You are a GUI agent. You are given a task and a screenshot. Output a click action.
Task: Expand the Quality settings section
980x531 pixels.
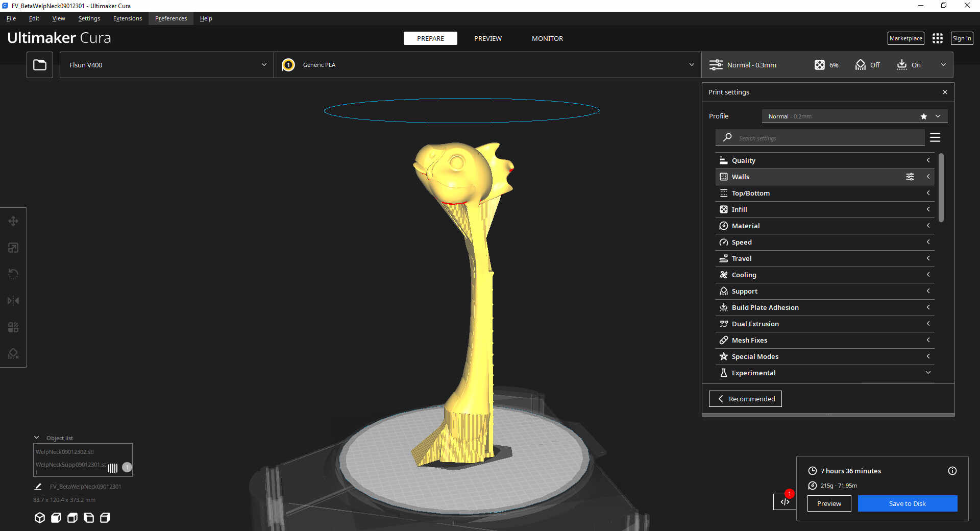824,160
